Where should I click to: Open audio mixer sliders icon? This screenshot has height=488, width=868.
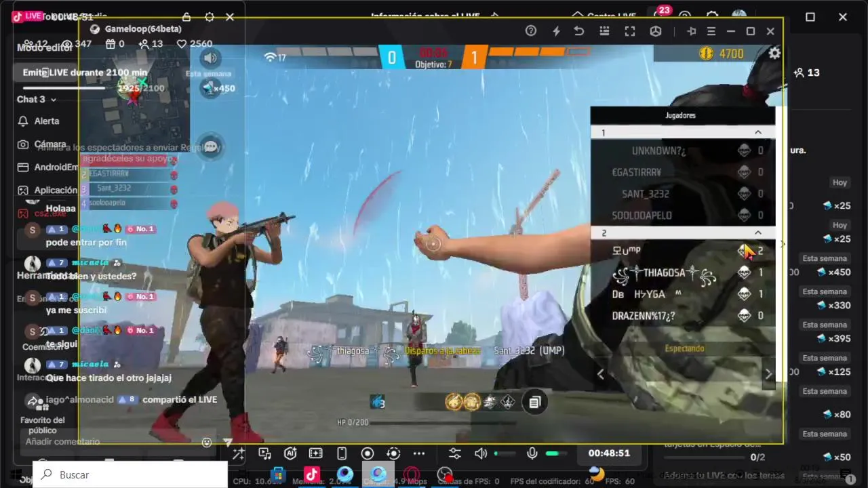point(455,453)
